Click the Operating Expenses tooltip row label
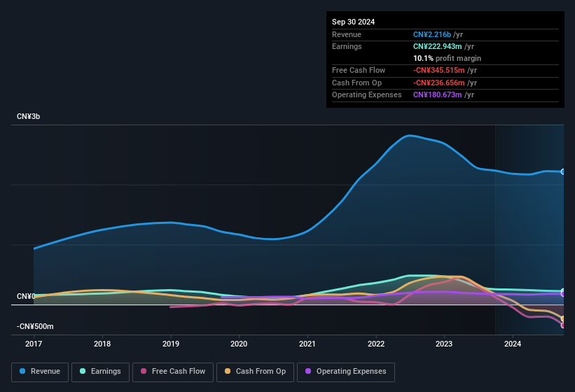The width and height of the screenshot is (575, 392). click(x=367, y=94)
